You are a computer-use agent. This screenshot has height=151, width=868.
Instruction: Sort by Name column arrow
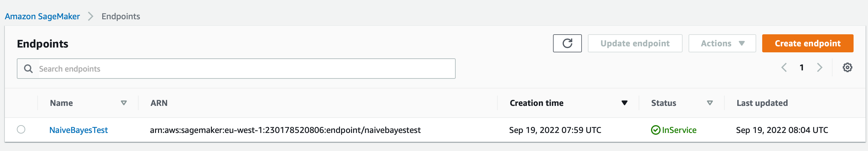tap(124, 103)
